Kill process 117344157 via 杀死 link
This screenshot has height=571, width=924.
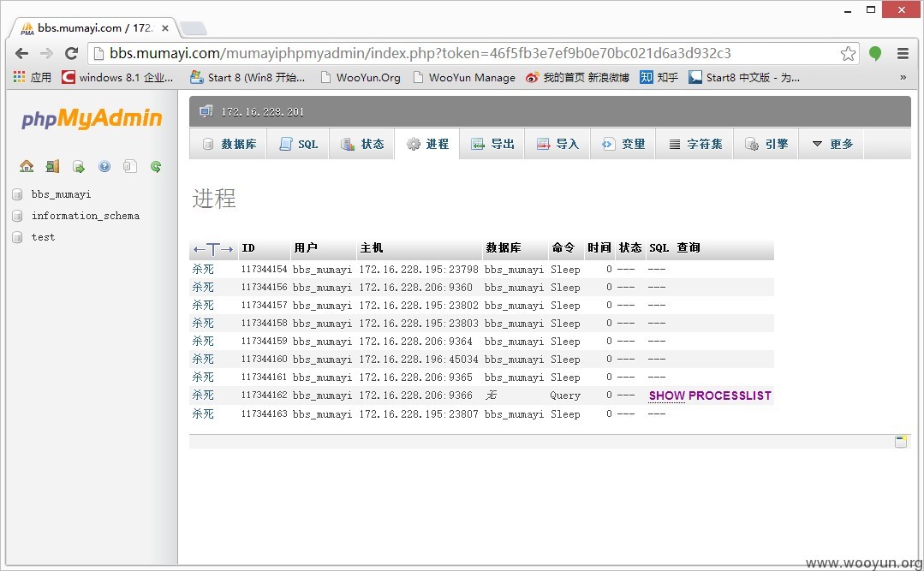(203, 306)
